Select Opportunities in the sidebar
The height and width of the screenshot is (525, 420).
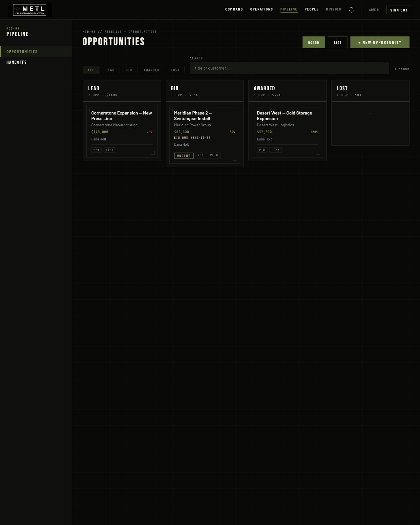(x=36, y=52)
